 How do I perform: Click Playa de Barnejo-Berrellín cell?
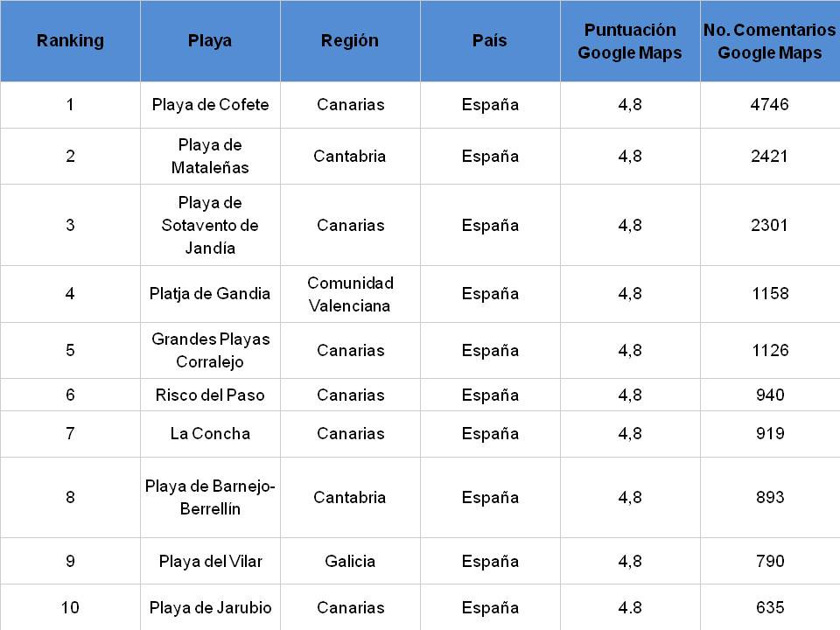tap(210, 497)
